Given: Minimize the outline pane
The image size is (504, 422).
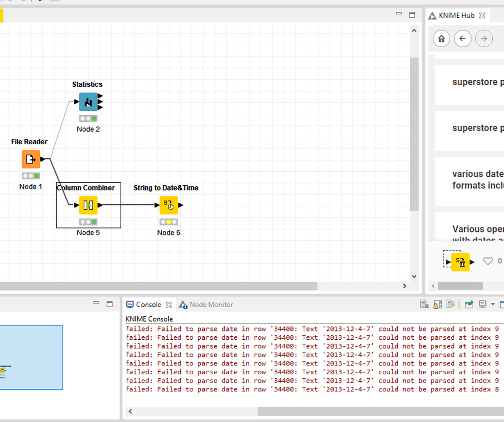Looking at the screenshot, I should pos(96,303).
